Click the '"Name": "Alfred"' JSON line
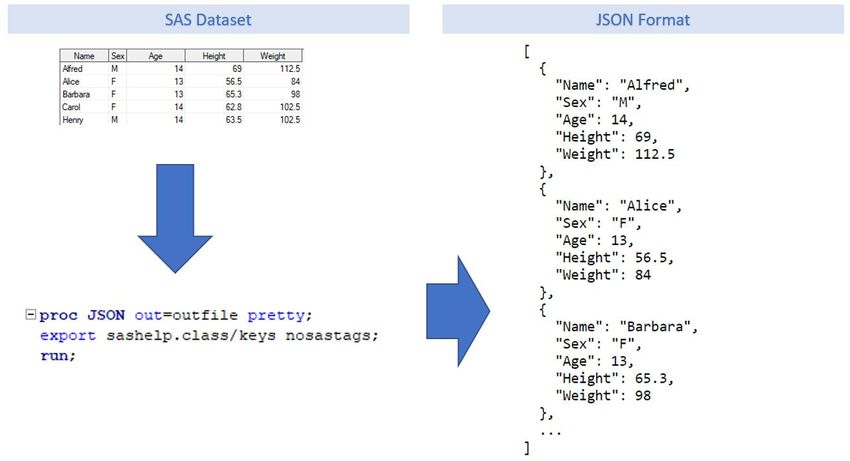 click(x=622, y=85)
